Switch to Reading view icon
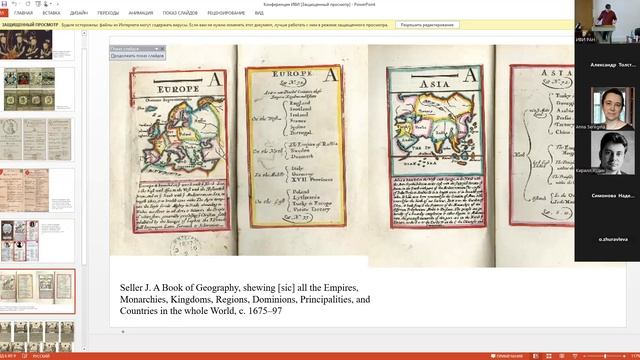The height and width of the screenshot is (360, 640). coord(562,356)
